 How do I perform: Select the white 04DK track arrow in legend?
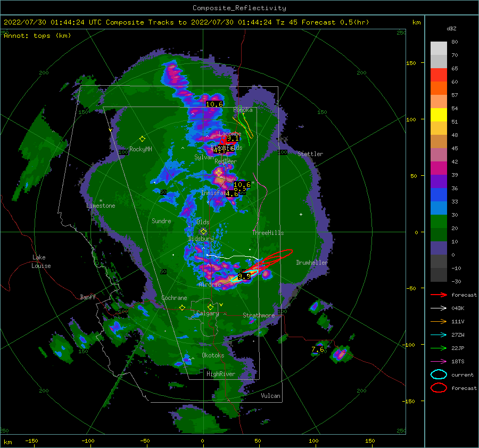439,308
